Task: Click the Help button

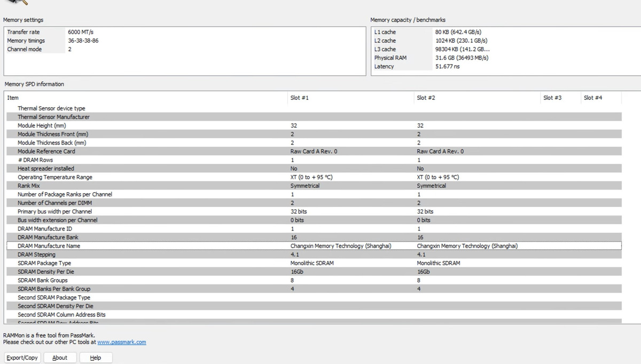Action: click(x=96, y=358)
